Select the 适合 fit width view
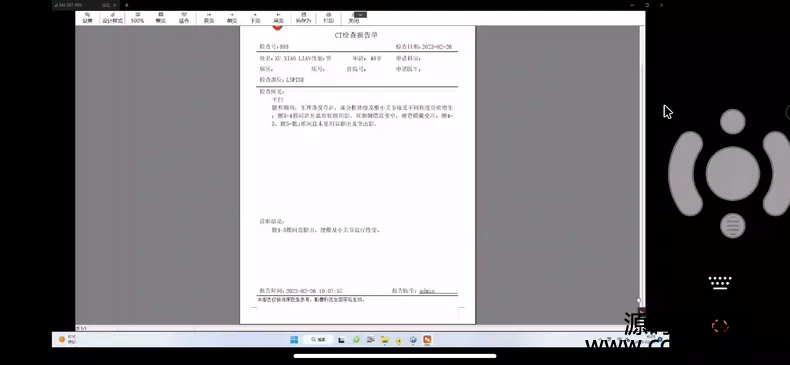The height and width of the screenshot is (365, 790). point(184,18)
